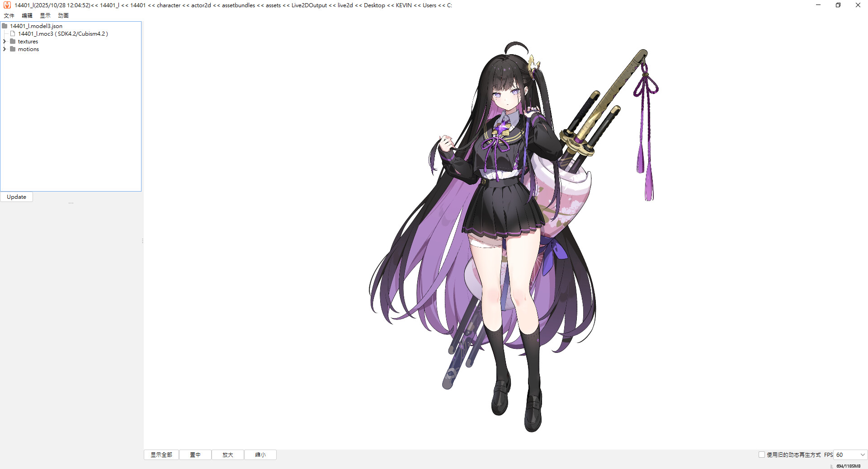Click the 放大 zoom-in button

pyautogui.click(x=228, y=455)
